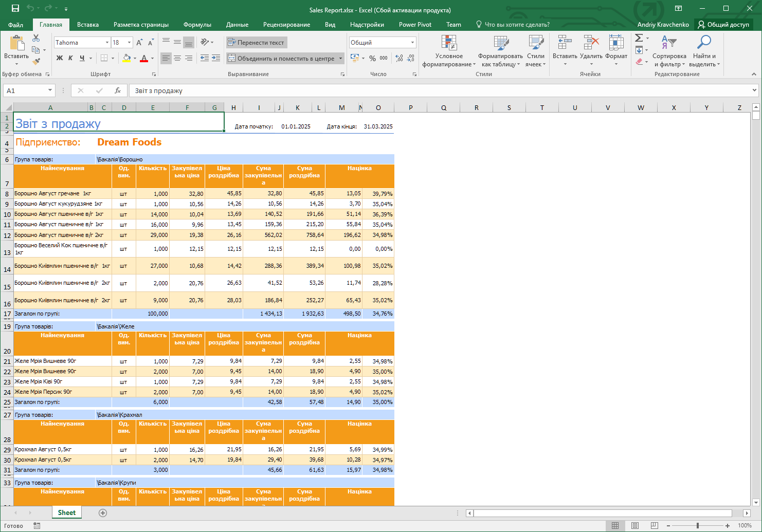The width and height of the screenshot is (762, 532).
Task: Decrease indent in the Alignment group
Action: [205, 58]
